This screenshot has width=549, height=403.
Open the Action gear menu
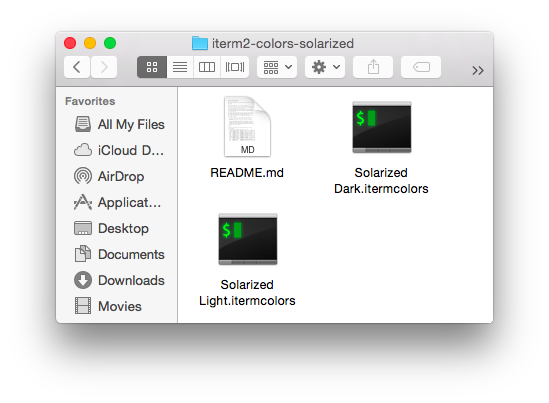325,67
